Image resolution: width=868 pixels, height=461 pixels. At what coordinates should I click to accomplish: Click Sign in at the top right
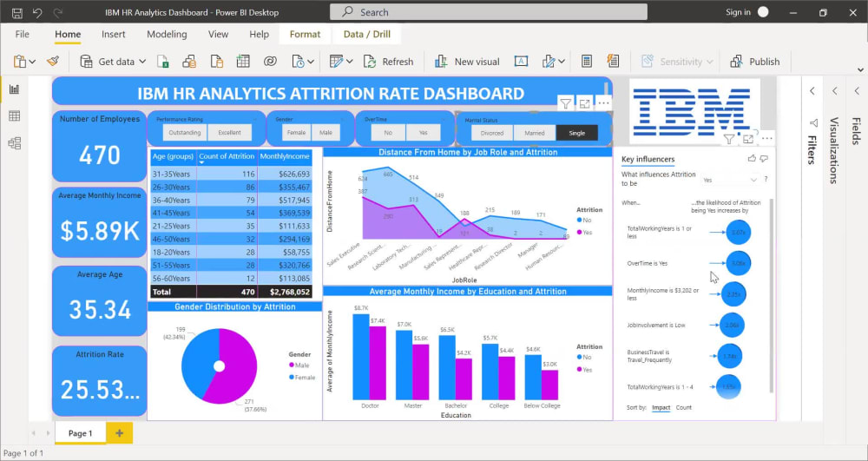pos(738,12)
